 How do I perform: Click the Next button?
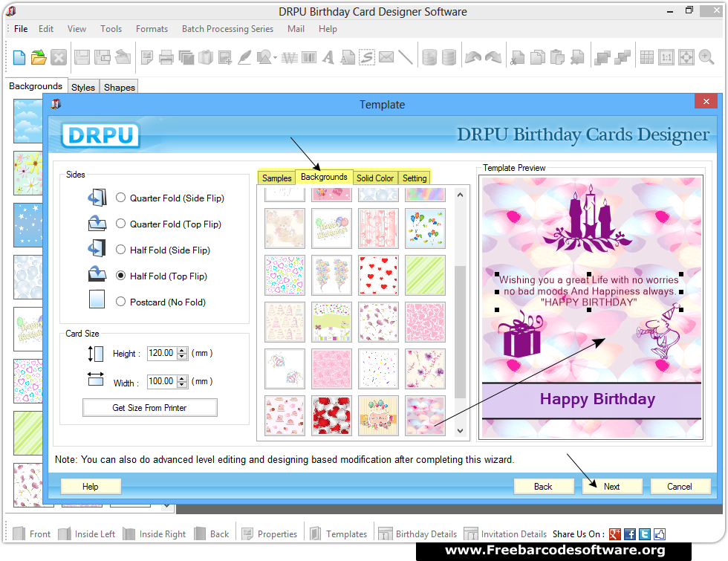pyautogui.click(x=612, y=486)
